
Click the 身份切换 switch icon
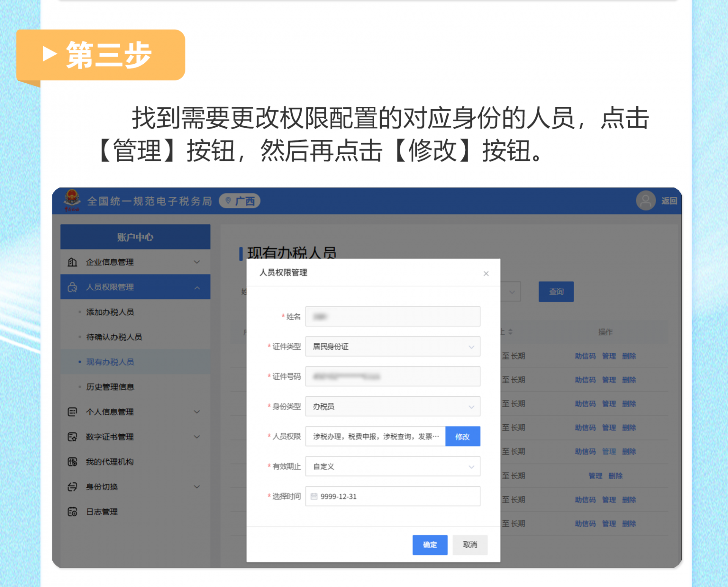72,487
